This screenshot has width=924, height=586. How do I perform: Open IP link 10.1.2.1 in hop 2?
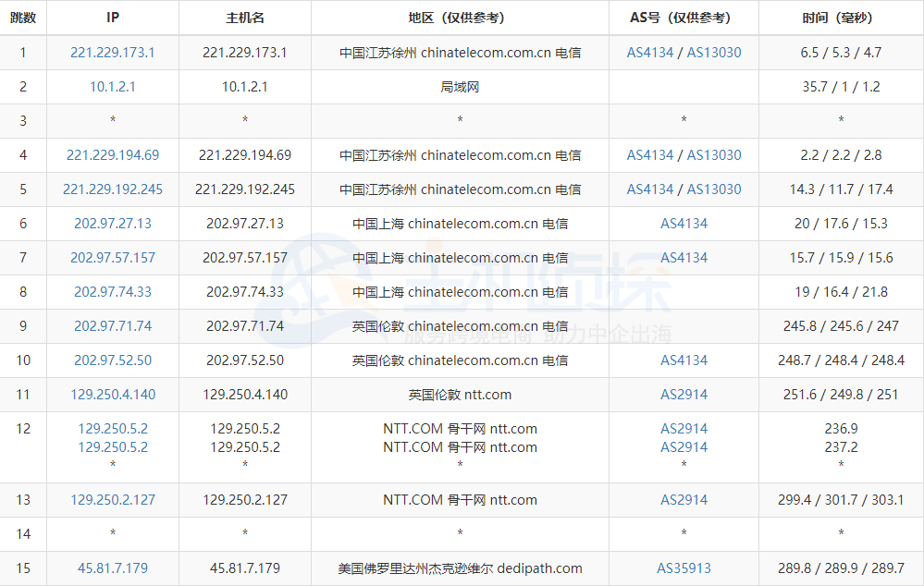coord(112,87)
